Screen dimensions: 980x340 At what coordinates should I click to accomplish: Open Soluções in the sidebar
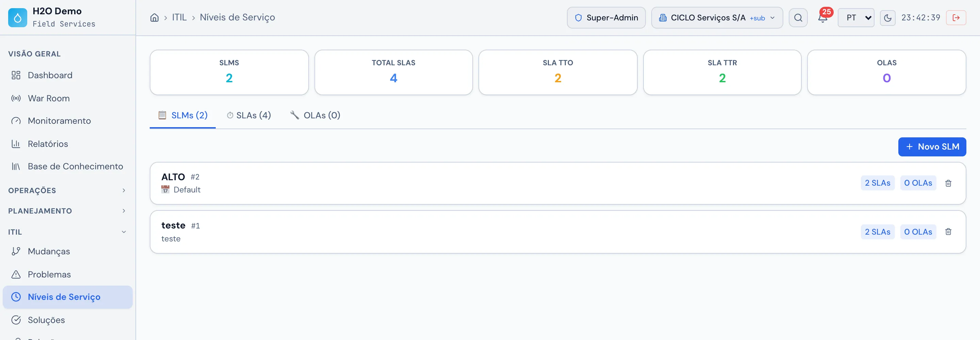[x=68, y=320]
